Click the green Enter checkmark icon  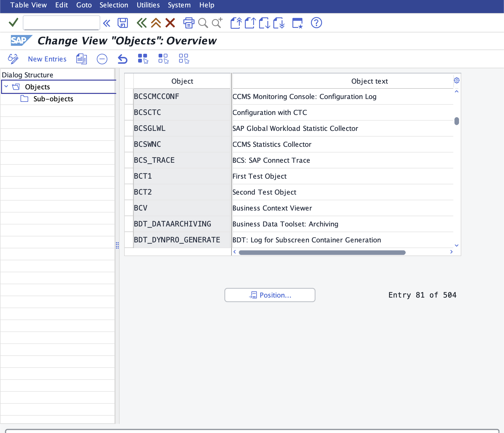(13, 22)
